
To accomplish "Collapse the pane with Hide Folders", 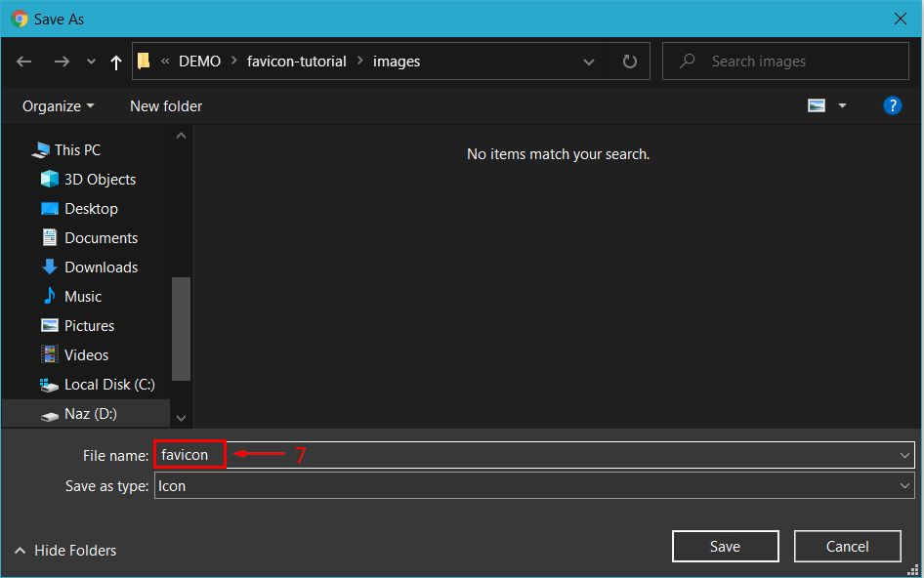I will 65,551.
